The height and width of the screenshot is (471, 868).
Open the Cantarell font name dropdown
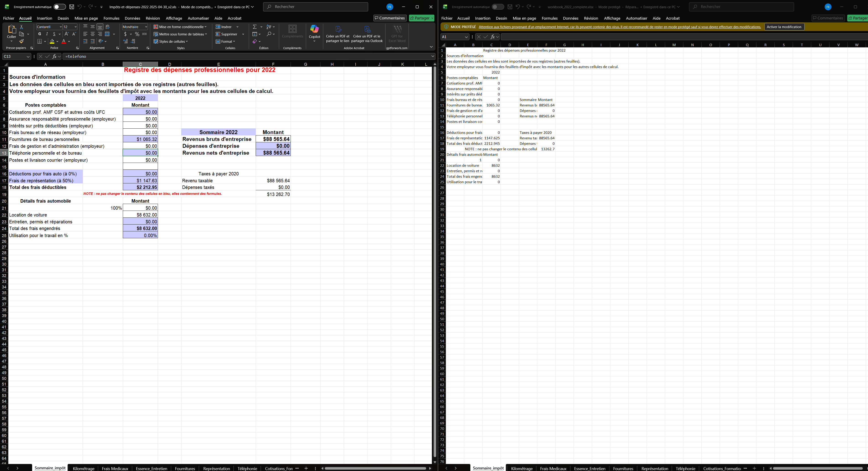point(61,27)
